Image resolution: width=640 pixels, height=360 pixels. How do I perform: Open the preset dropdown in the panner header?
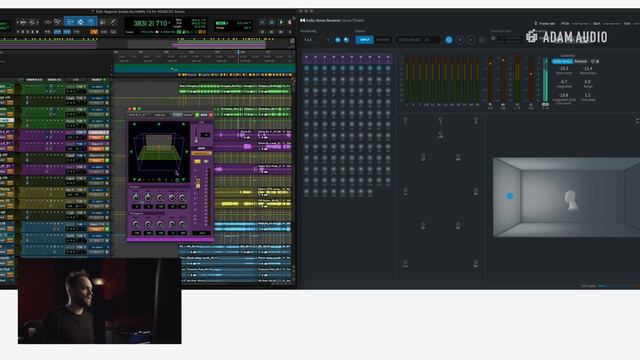pyautogui.click(x=161, y=115)
